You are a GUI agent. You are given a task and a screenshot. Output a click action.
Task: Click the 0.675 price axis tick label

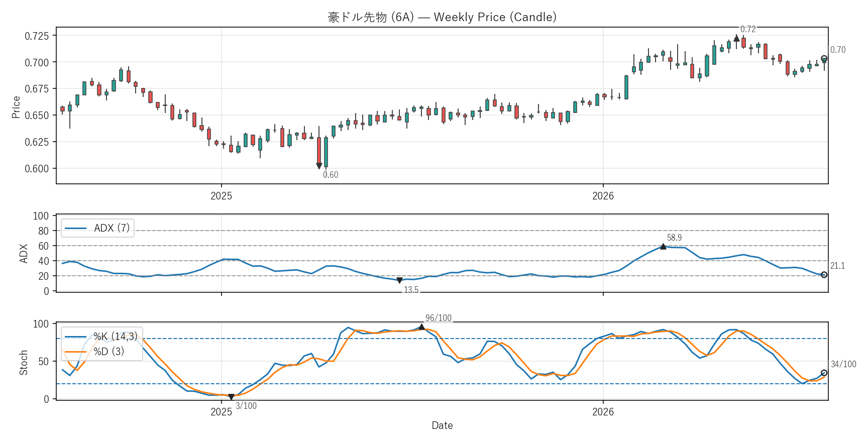pyautogui.click(x=37, y=89)
